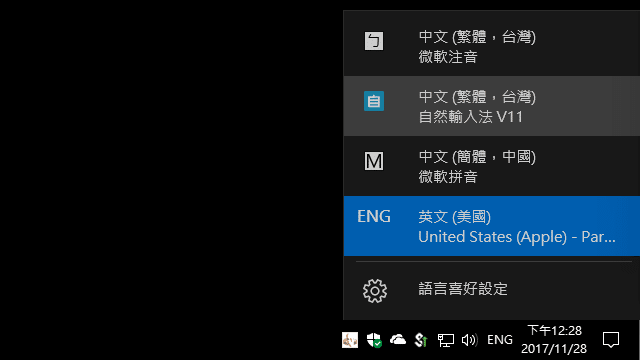The height and width of the screenshot is (360, 640).
Task: Click the M pinyin input icon
Action: coord(374,161)
